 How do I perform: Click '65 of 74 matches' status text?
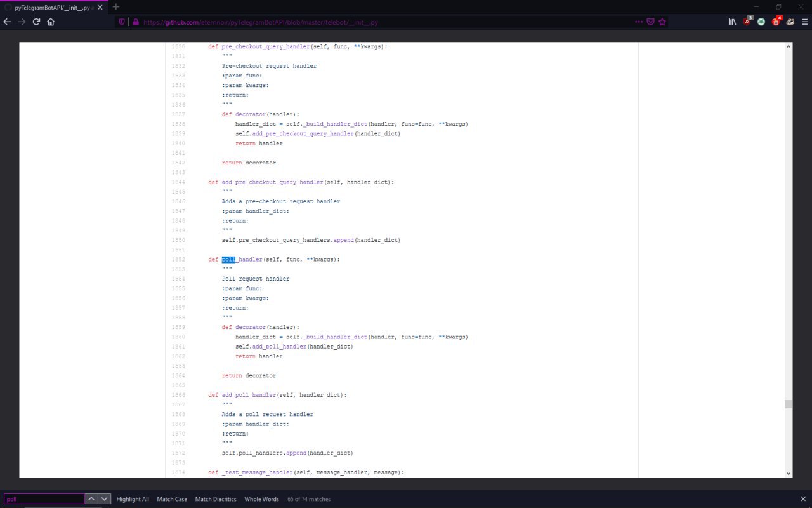click(309, 499)
